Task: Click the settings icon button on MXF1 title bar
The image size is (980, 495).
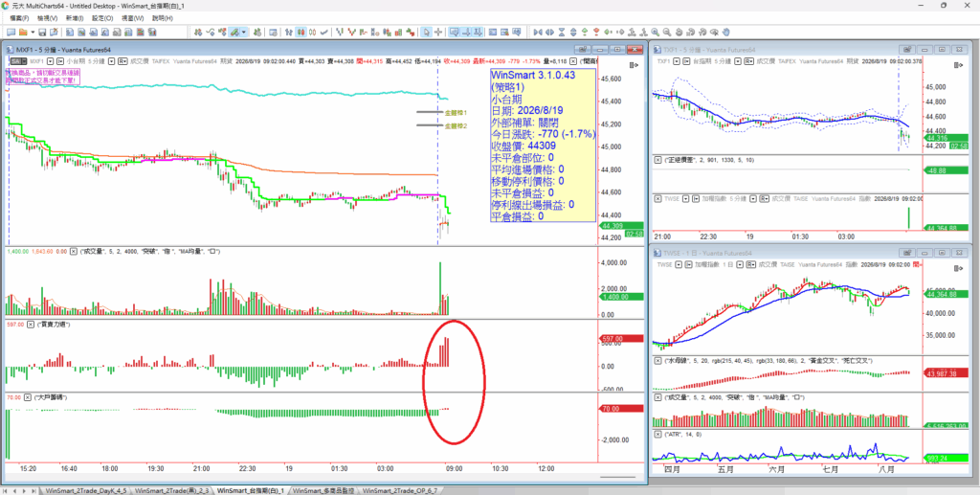Action: [581, 50]
